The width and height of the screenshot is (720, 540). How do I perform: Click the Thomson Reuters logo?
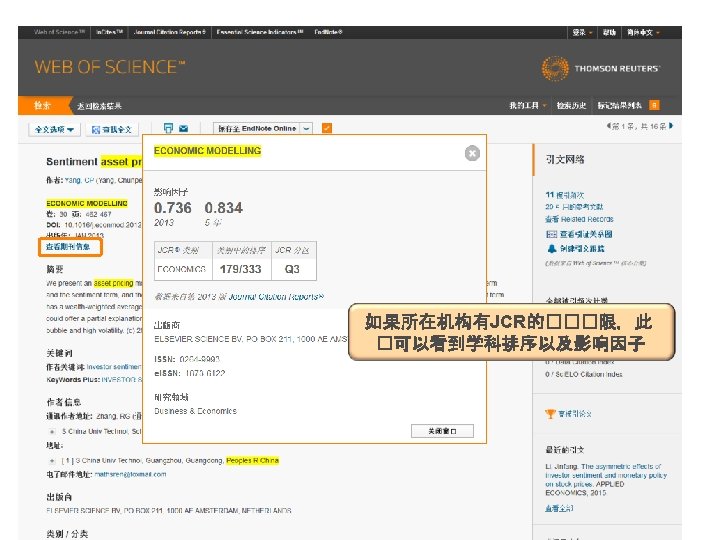(x=601, y=68)
